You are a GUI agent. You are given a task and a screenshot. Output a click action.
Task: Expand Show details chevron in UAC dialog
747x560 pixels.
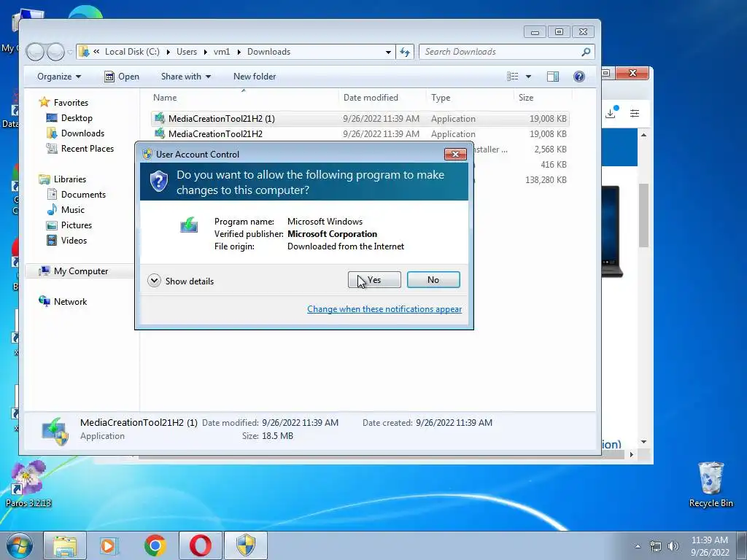154,281
